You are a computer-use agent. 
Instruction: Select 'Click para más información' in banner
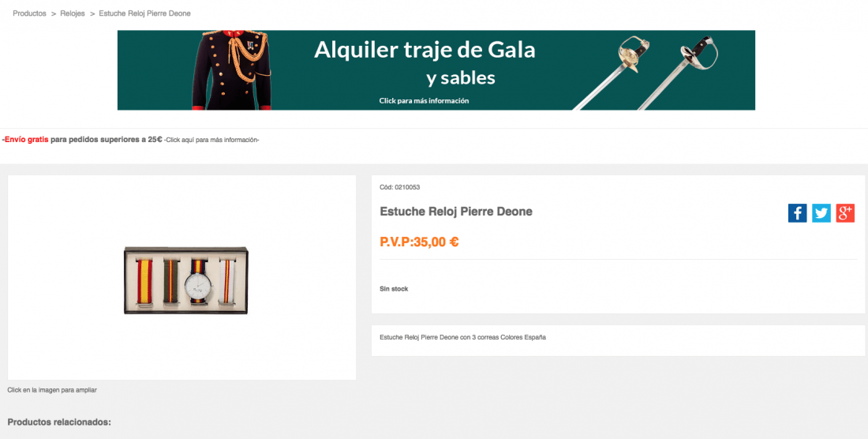point(424,101)
